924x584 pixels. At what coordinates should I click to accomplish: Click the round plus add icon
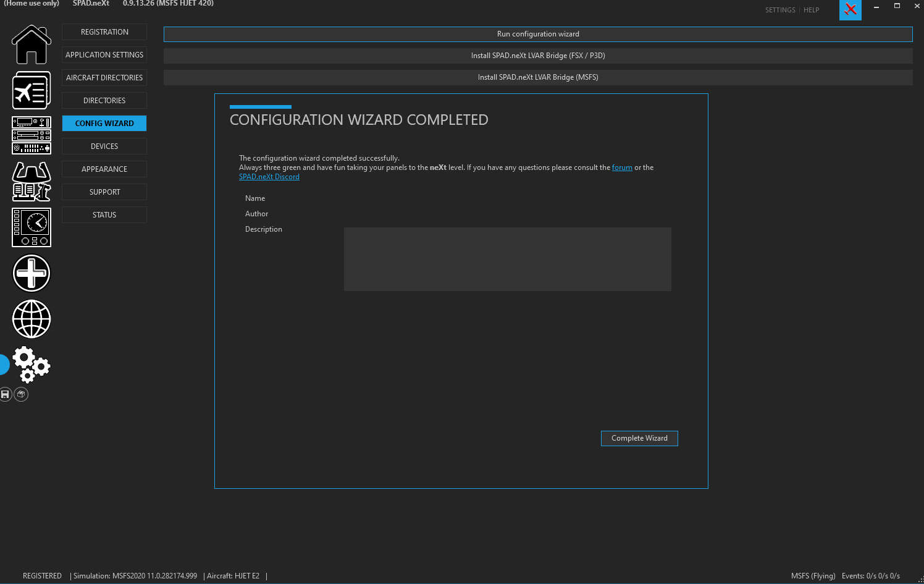point(31,273)
